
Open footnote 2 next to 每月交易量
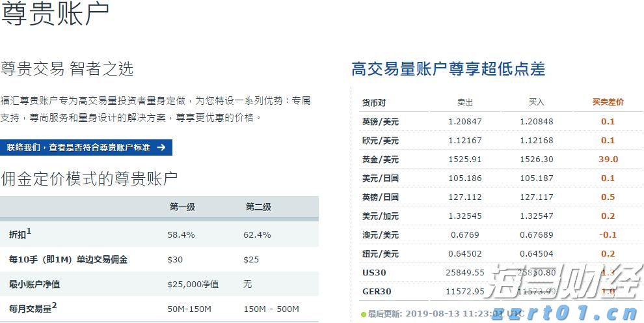click(x=55, y=305)
